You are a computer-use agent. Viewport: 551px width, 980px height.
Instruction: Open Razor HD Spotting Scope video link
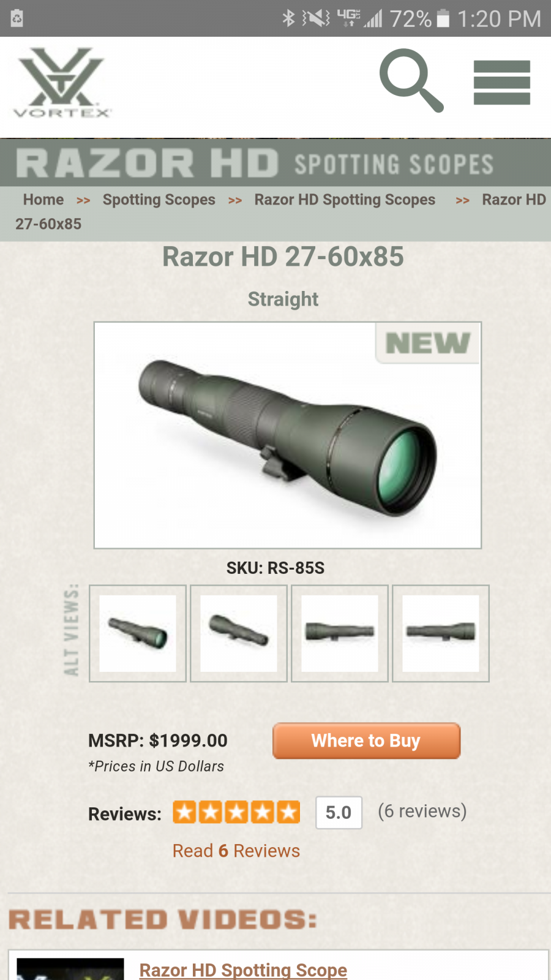243,970
